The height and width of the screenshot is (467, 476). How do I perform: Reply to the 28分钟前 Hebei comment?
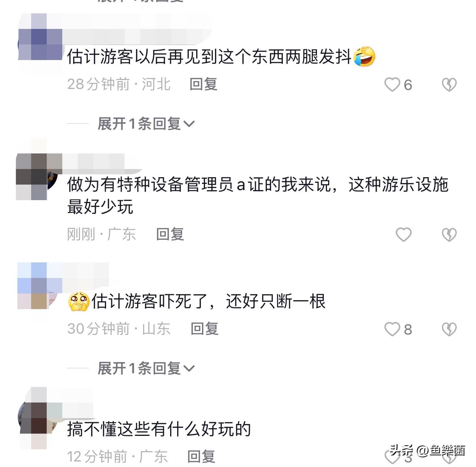click(x=203, y=84)
